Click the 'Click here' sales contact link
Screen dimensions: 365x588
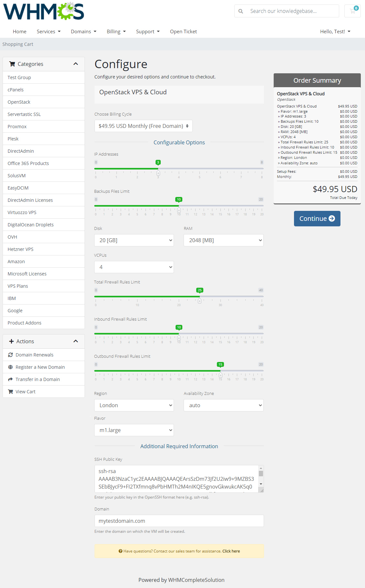(231, 551)
